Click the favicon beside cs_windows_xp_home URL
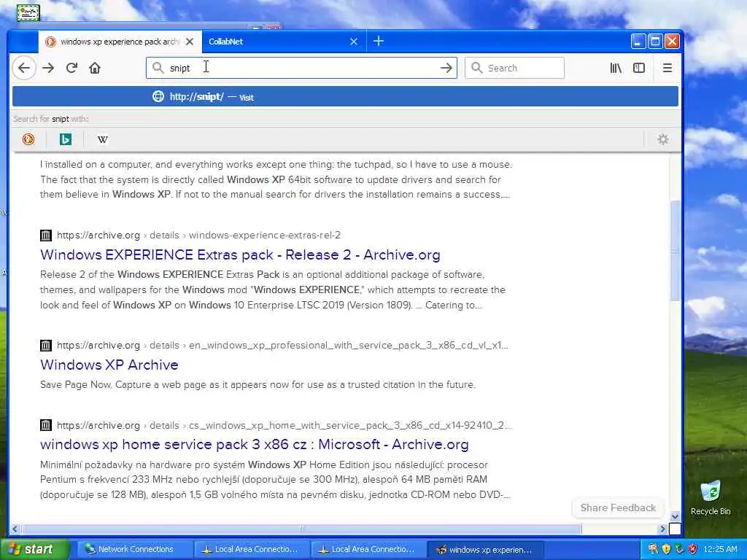Viewport: 747px width, 560px height. pos(46,425)
